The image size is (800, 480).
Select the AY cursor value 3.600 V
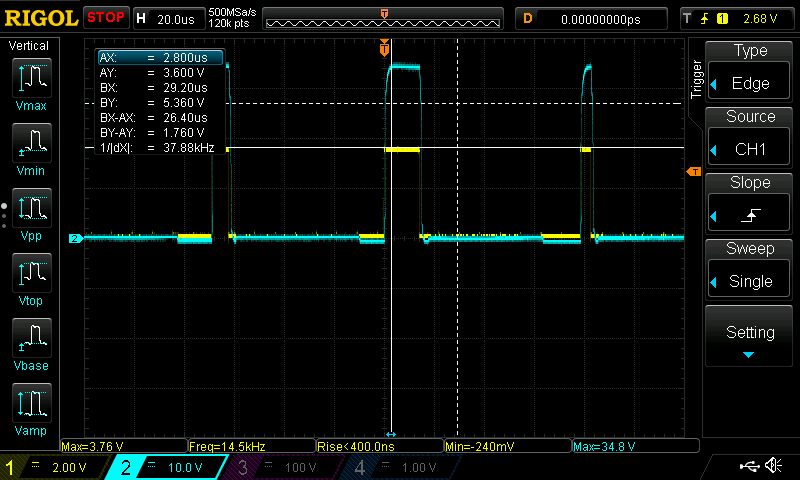153,72
